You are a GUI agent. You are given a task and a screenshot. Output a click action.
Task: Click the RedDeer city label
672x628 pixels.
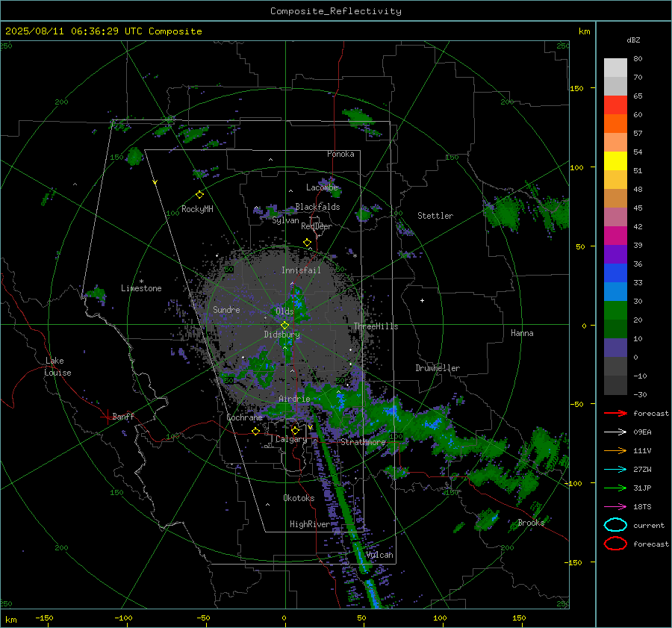[317, 226]
